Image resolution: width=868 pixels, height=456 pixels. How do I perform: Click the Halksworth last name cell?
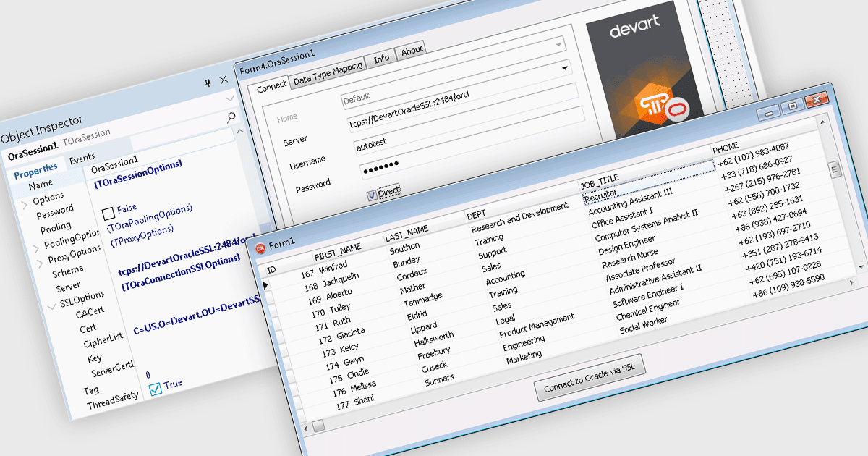(x=434, y=340)
